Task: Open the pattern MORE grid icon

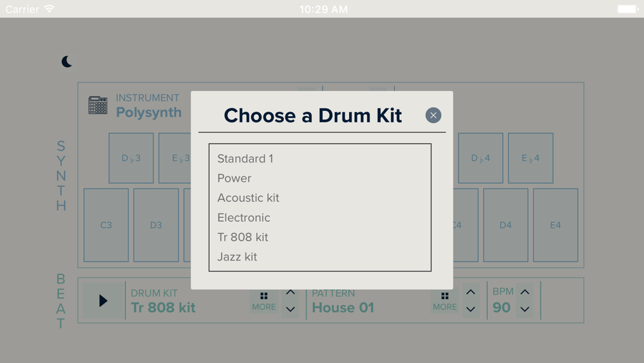Action: [x=444, y=302]
